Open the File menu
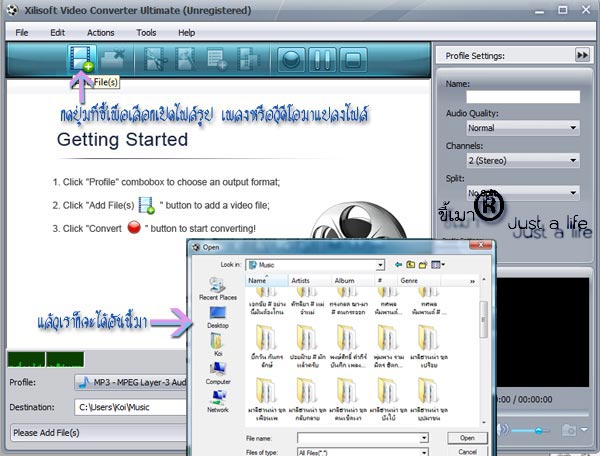This screenshot has height=456, width=600. (22, 33)
